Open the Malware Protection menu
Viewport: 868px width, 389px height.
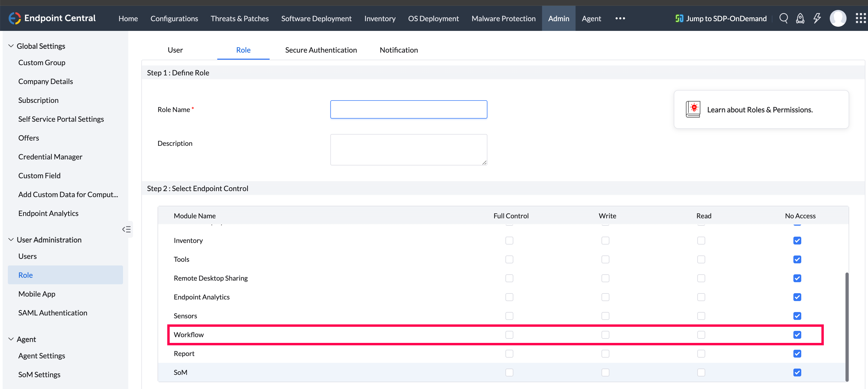[x=503, y=18]
